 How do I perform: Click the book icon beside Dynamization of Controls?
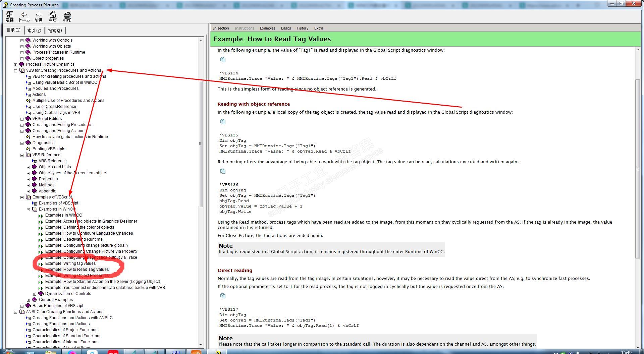pyautogui.click(x=41, y=294)
